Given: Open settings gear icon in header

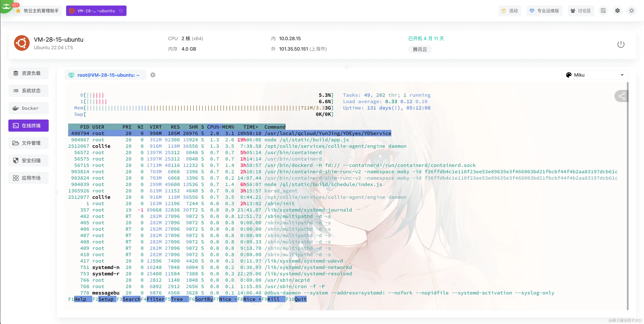Looking at the screenshot, I should click(617, 11).
